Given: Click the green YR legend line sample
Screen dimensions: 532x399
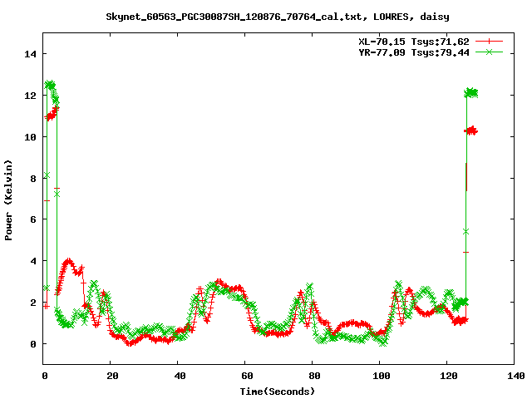Looking at the screenshot, I should coord(489,52).
